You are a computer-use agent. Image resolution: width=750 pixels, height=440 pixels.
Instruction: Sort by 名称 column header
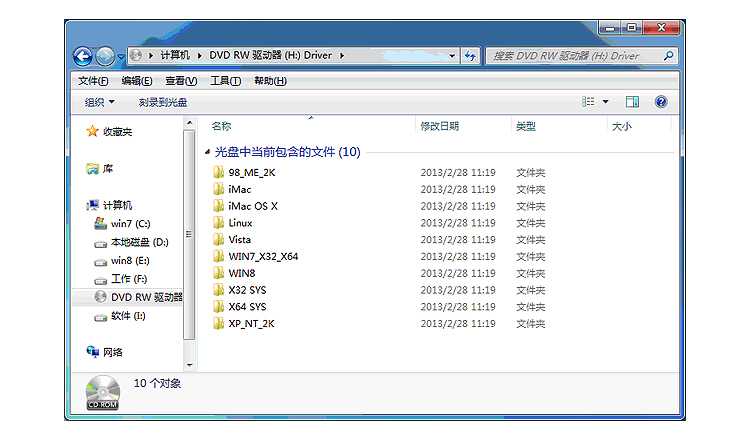point(221,126)
